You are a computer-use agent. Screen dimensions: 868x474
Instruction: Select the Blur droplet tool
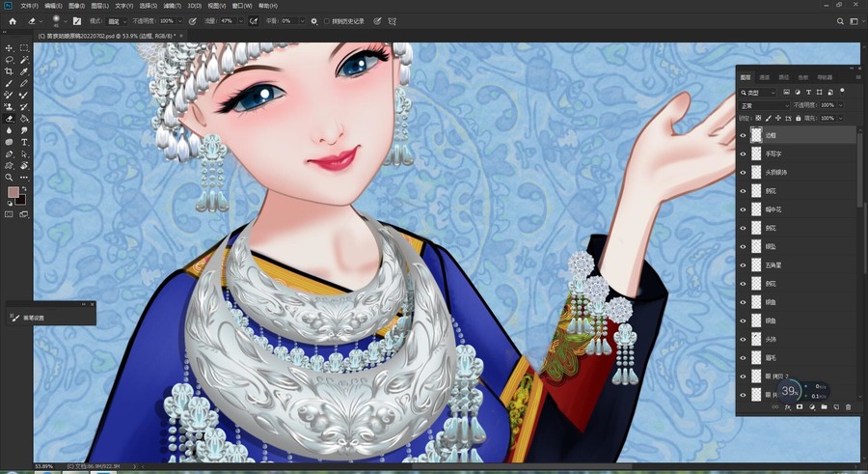9,130
